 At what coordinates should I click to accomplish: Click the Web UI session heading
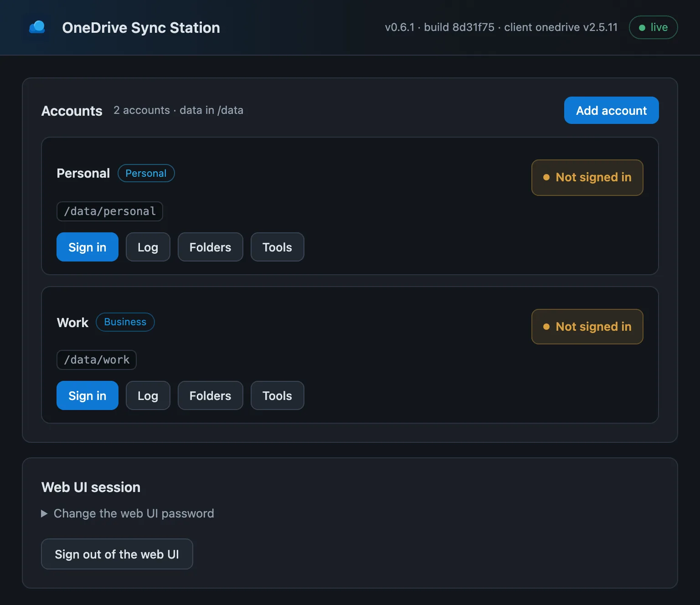91,487
